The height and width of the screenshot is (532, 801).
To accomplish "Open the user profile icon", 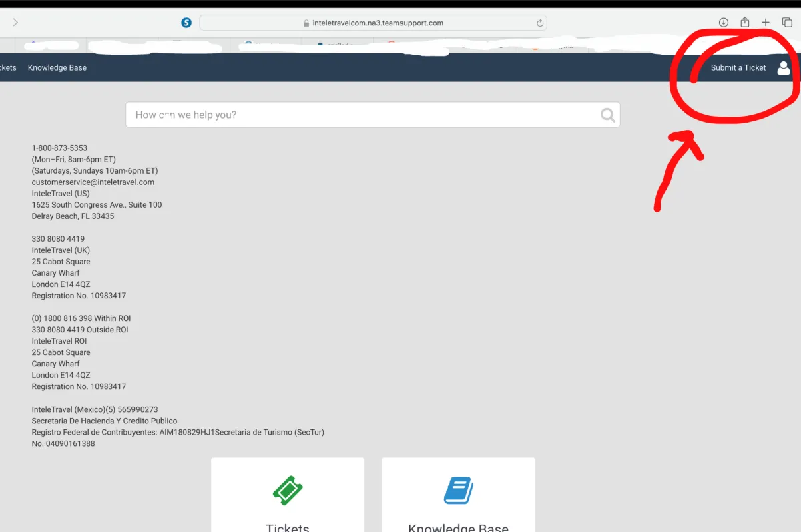I will pos(784,67).
